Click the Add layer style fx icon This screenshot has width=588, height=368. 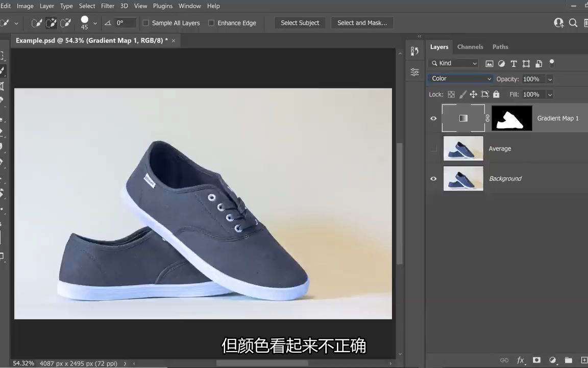(x=520, y=360)
